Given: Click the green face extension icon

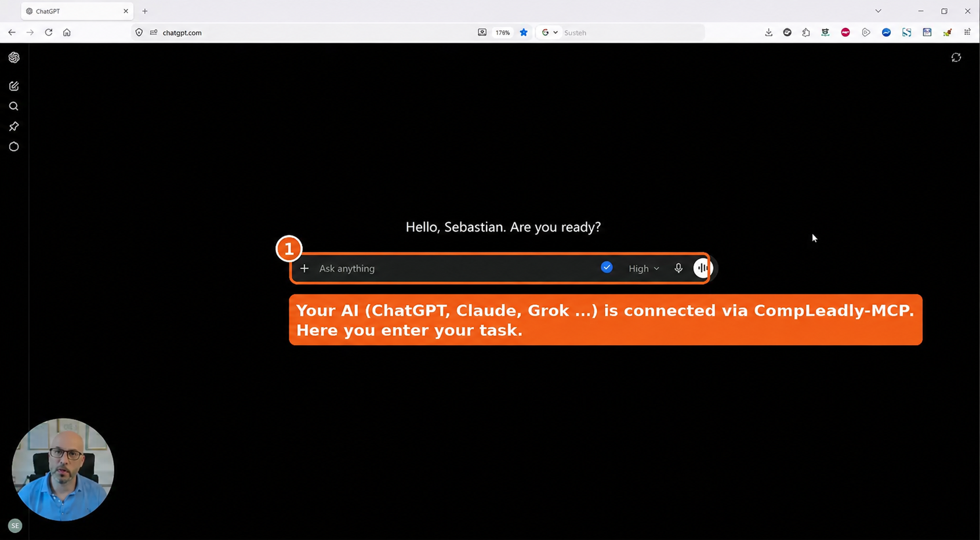Looking at the screenshot, I should (x=825, y=32).
